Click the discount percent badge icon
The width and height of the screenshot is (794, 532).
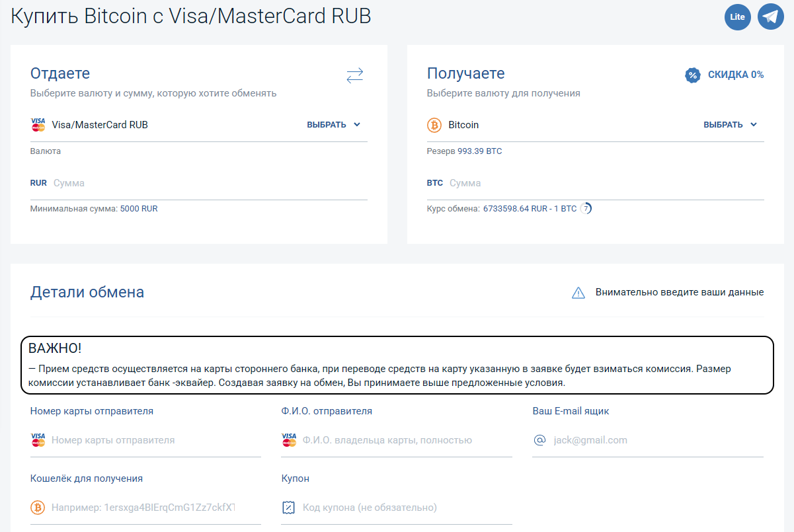point(692,75)
